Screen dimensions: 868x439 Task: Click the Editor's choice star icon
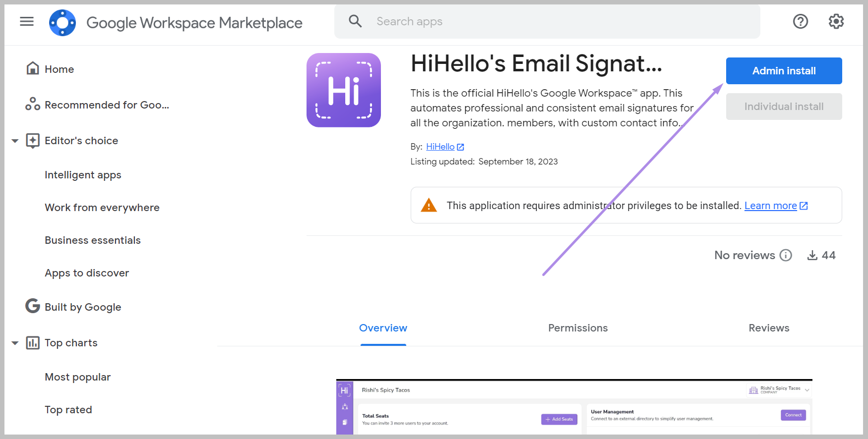click(x=33, y=141)
